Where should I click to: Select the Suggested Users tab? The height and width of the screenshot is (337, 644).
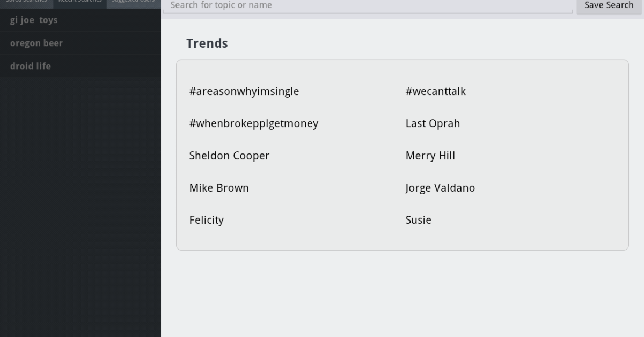coord(134,3)
